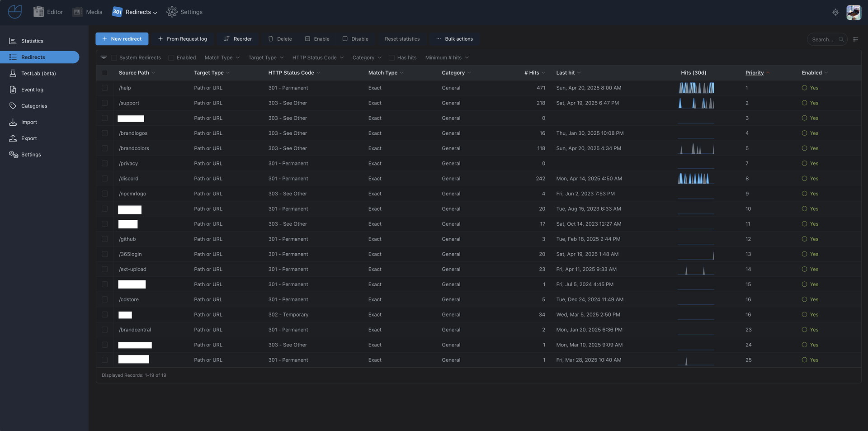The height and width of the screenshot is (431, 868).
Task: Click the Search input field
Action: click(x=823, y=39)
